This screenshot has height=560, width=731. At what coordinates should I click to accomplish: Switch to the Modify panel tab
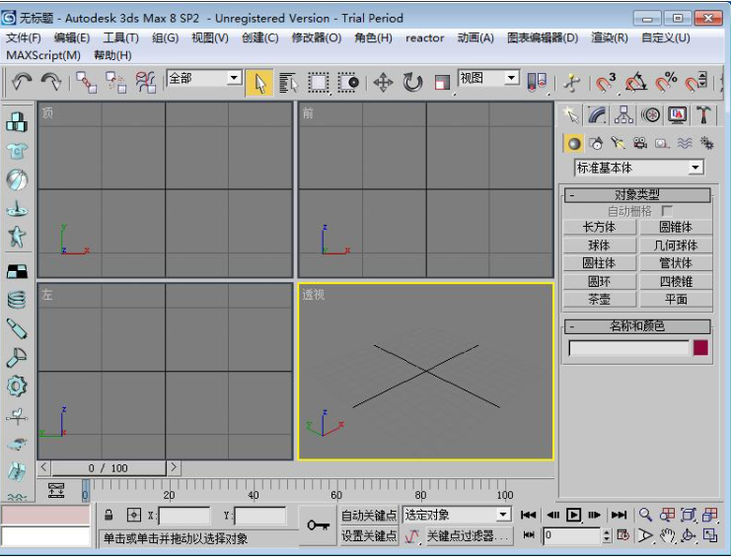click(597, 114)
